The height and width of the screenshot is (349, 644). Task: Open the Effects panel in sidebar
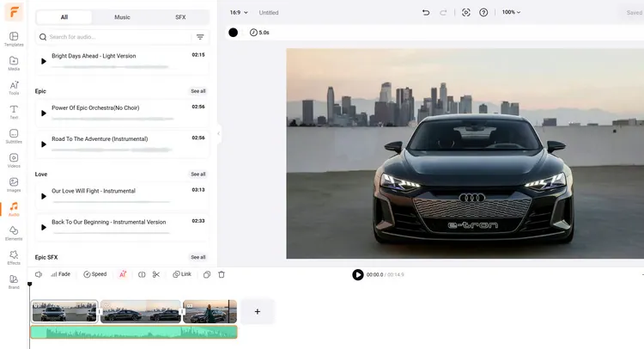[x=14, y=257]
